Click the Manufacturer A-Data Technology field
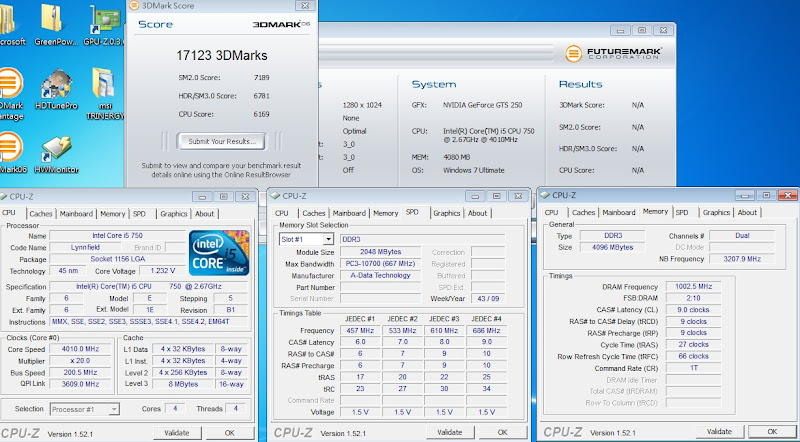This screenshot has width=800, height=442. click(380, 276)
